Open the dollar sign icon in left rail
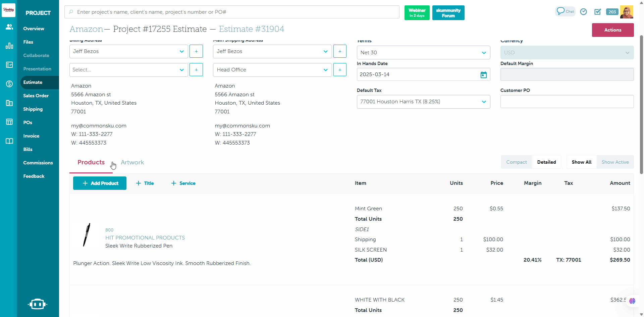Screen dimensions: 644x317 pos(9,84)
